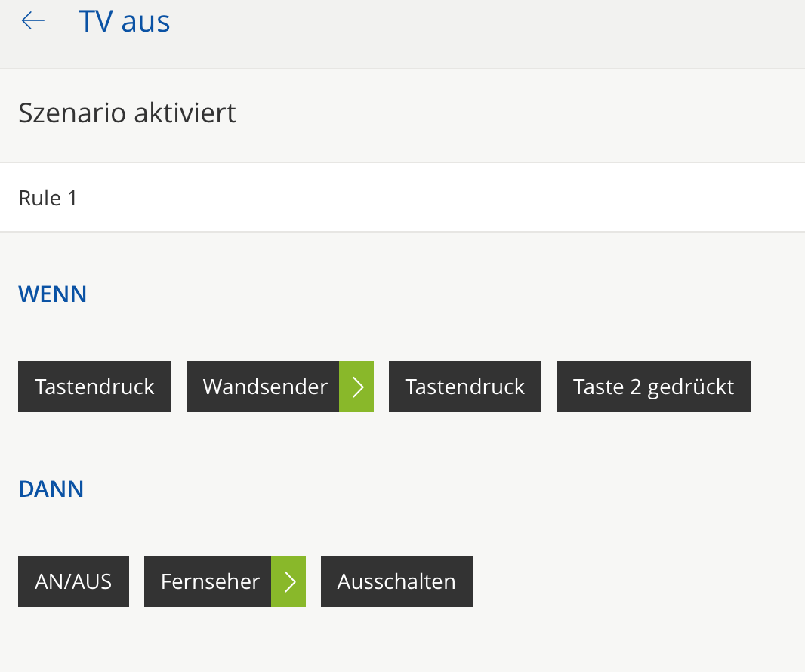805x672 pixels.
Task: Open the AN/AUS capability selector
Action: click(x=73, y=581)
